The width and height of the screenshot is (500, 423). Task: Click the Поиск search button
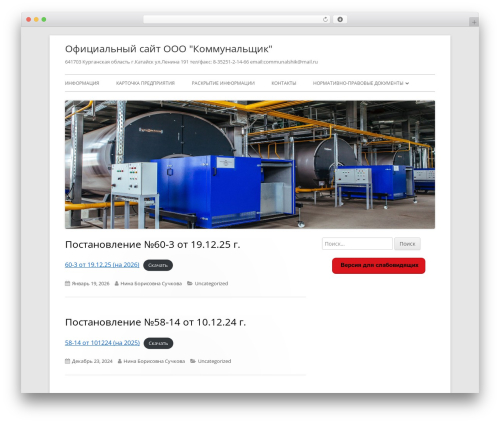point(407,244)
